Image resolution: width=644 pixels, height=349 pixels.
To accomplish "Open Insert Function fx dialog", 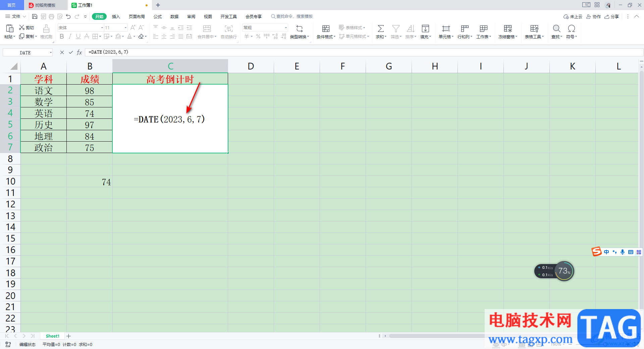I will tap(79, 52).
